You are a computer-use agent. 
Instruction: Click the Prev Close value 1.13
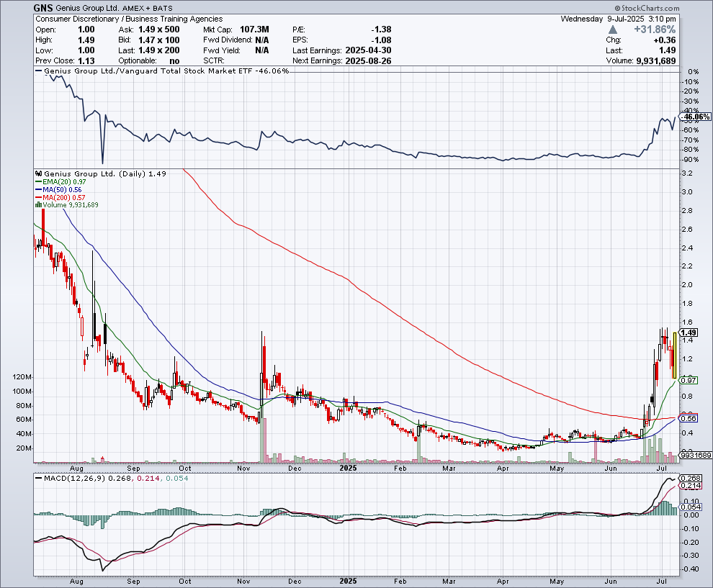(86, 61)
